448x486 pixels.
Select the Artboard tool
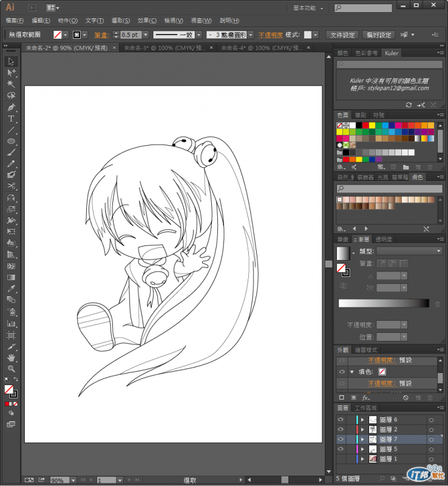coord(11,335)
